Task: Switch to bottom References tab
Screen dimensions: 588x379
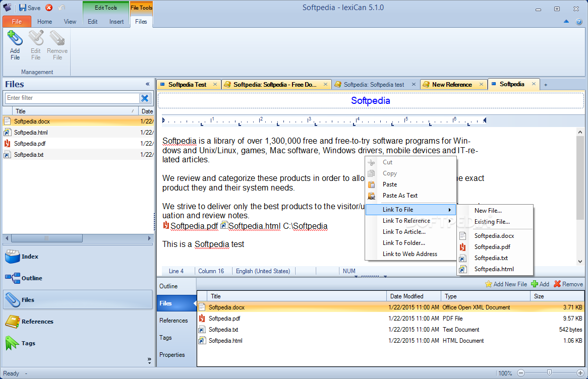Action: (x=177, y=321)
